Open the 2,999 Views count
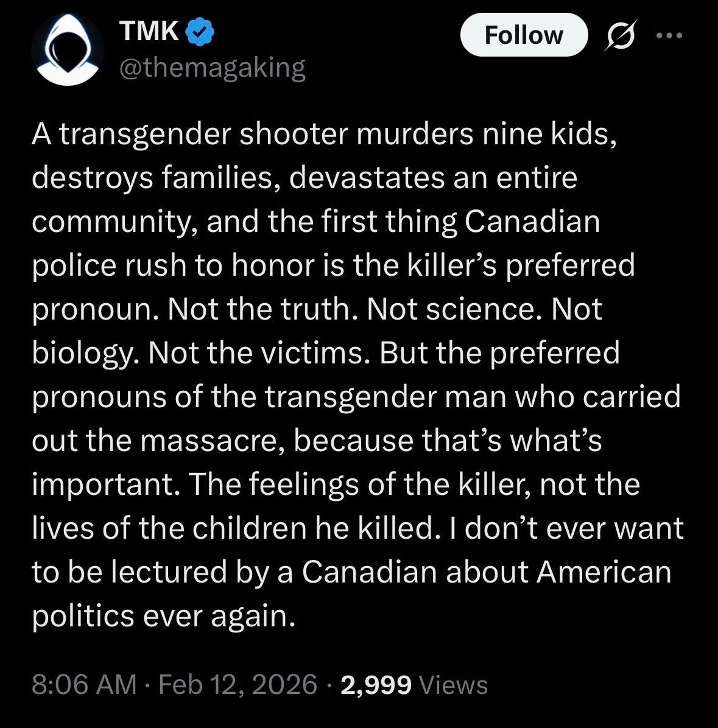Screen dimensions: 718x728 point(376,684)
